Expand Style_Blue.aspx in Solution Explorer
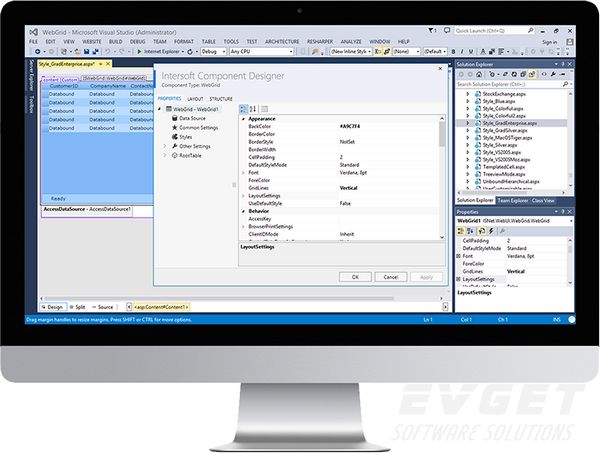The height and width of the screenshot is (453, 600). click(468, 101)
